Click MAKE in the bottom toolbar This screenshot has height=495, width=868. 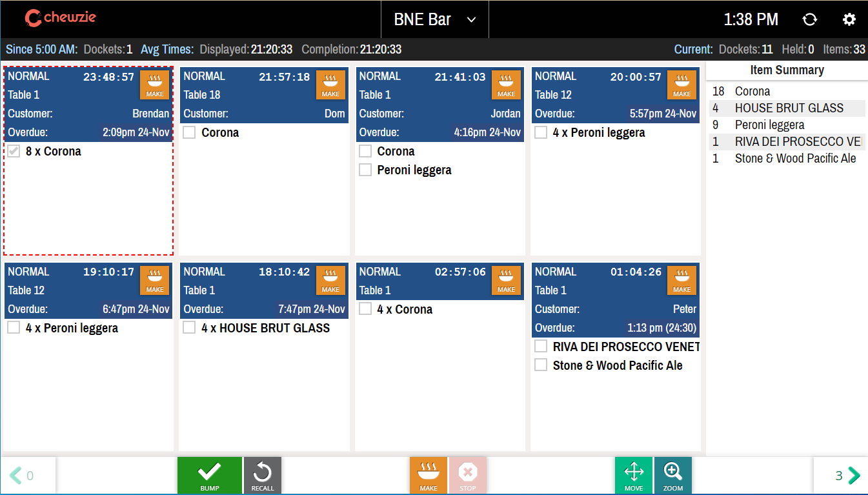[x=429, y=476]
